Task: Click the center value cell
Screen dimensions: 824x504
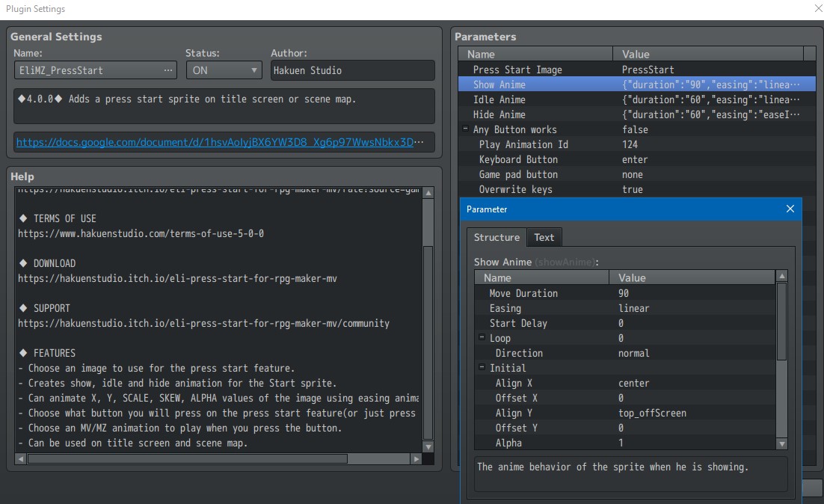Action: 692,383
